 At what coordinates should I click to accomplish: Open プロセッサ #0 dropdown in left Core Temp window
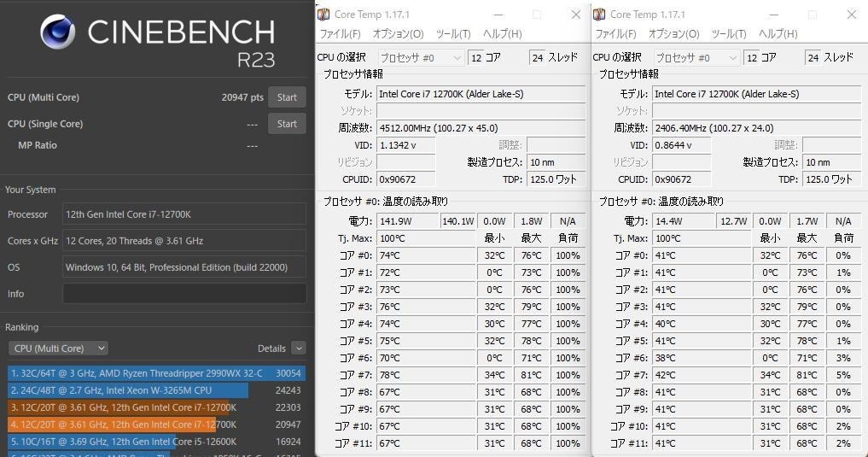point(421,57)
